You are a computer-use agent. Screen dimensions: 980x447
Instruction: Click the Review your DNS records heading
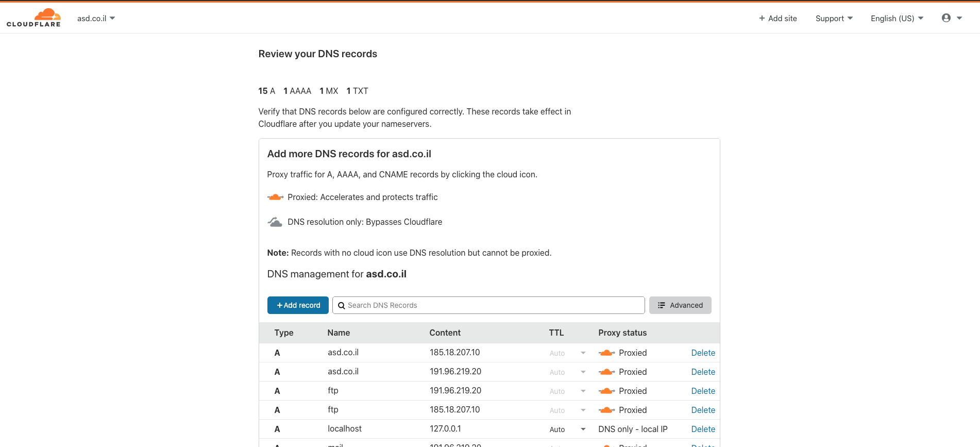(x=318, y=54)
